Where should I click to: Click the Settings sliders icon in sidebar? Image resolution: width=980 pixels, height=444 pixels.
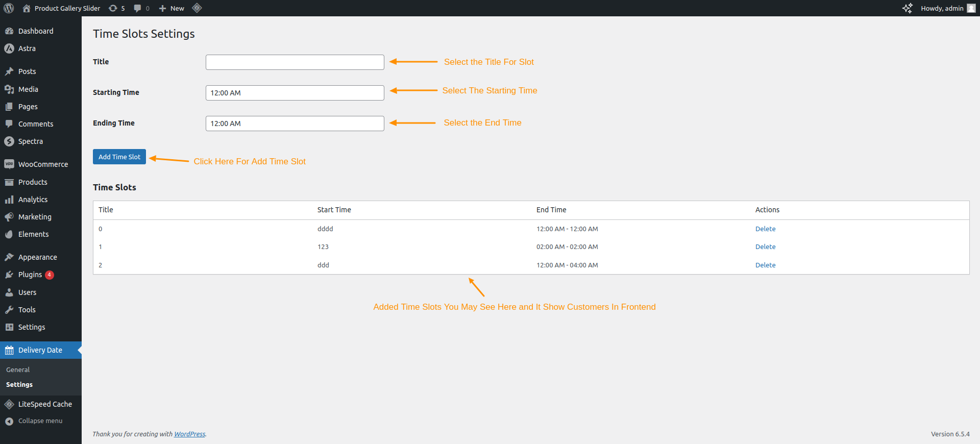pos(9,327)
